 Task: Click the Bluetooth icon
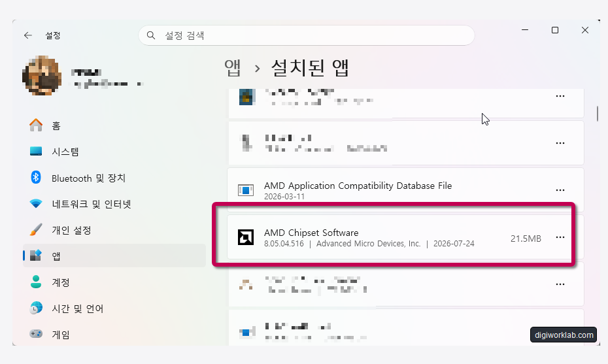click(x=36, y=177)
